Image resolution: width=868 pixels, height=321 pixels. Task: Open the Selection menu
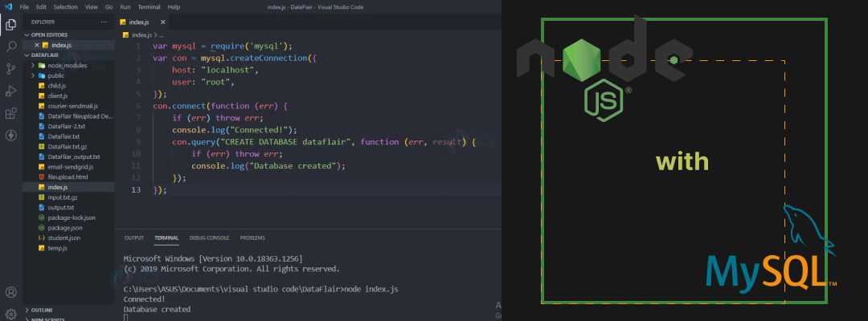click(66, 6)
